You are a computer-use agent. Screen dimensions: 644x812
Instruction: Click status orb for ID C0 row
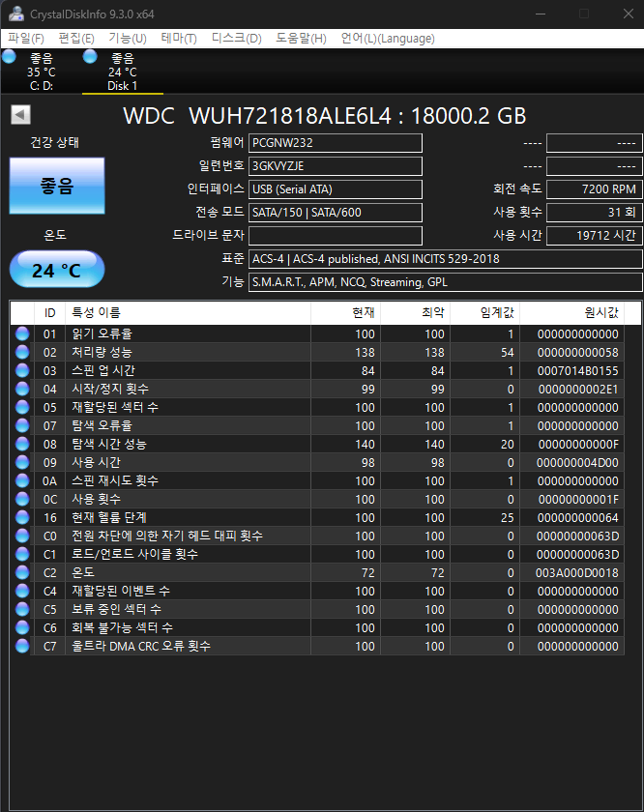(x=22, y=536)
